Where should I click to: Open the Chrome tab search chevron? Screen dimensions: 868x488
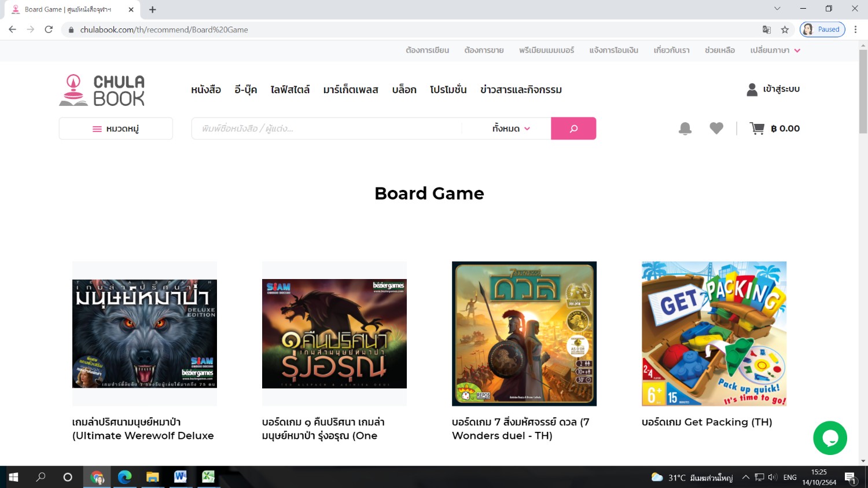tap(777, 9)
